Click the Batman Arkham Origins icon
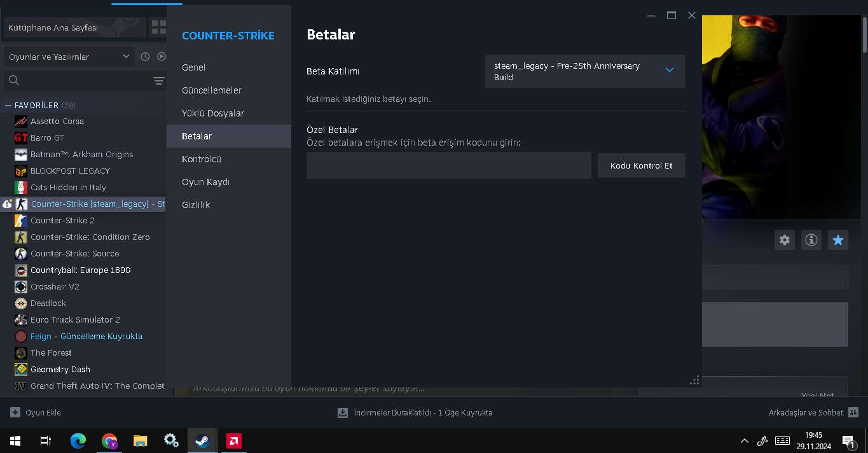 [x=21, y=154]
